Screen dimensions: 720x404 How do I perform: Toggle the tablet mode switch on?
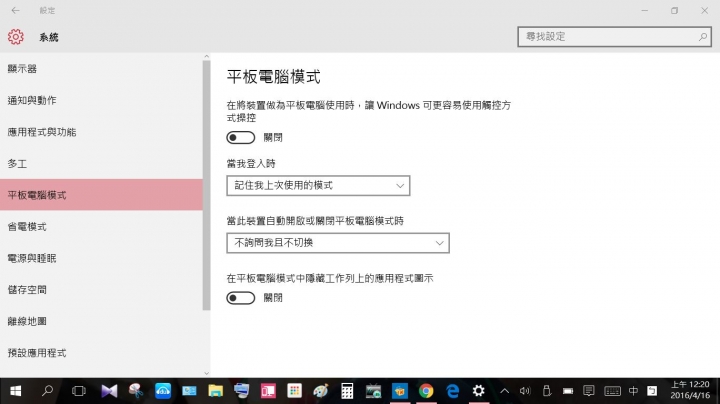tap(241, 137)
